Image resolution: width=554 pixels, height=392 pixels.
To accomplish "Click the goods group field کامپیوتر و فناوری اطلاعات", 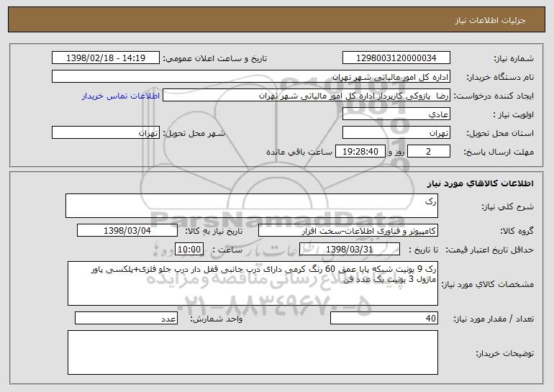I will [x=348, y=231].
